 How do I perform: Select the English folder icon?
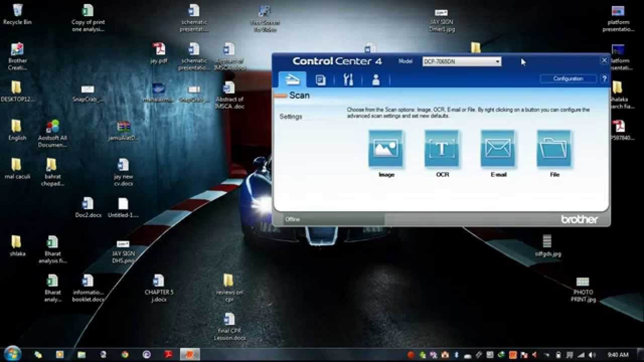pyautogui.click(x=17, y=130)
